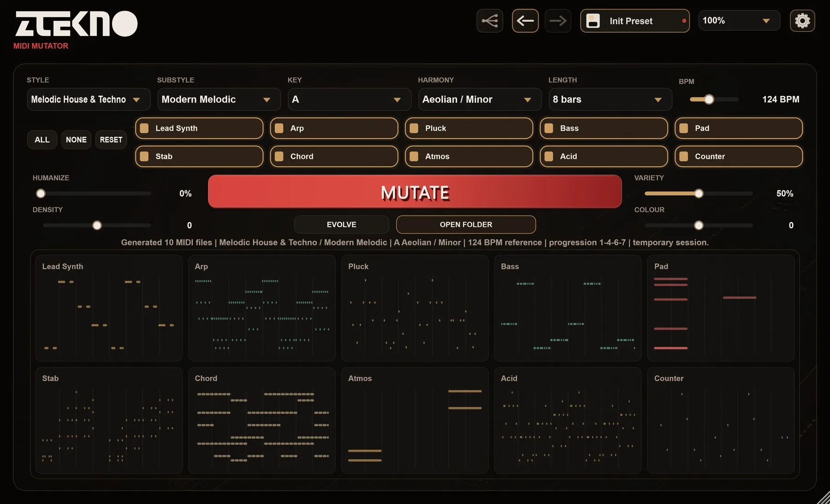Toggle the Chord track

334,156
